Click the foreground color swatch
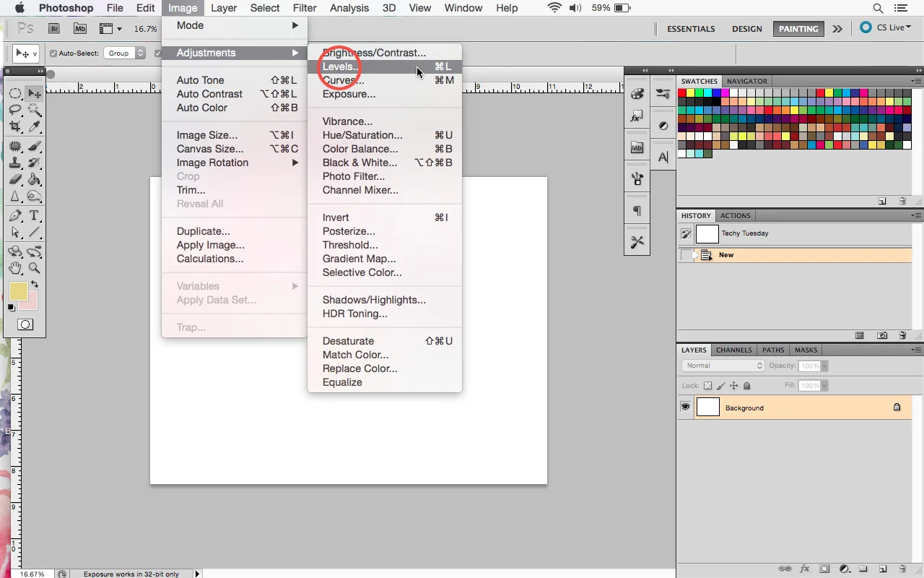Viewport: 924px width, 578px height. point(18,290)
